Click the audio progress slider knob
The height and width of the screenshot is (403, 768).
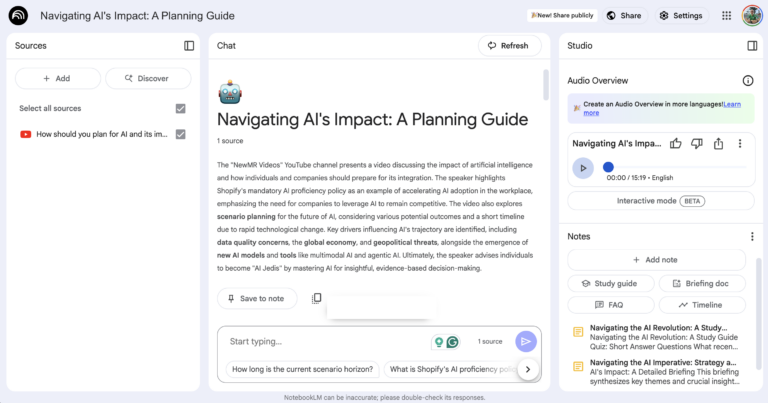[x=608, y=167]
